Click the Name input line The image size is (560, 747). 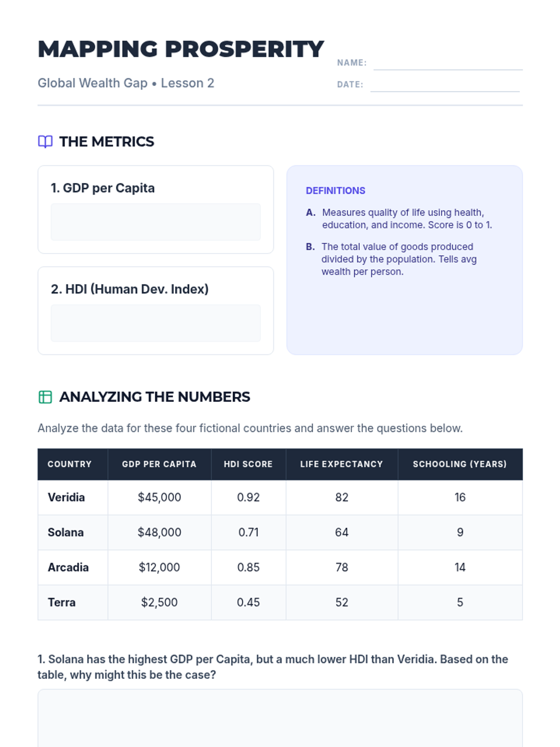tap(448, 63)
